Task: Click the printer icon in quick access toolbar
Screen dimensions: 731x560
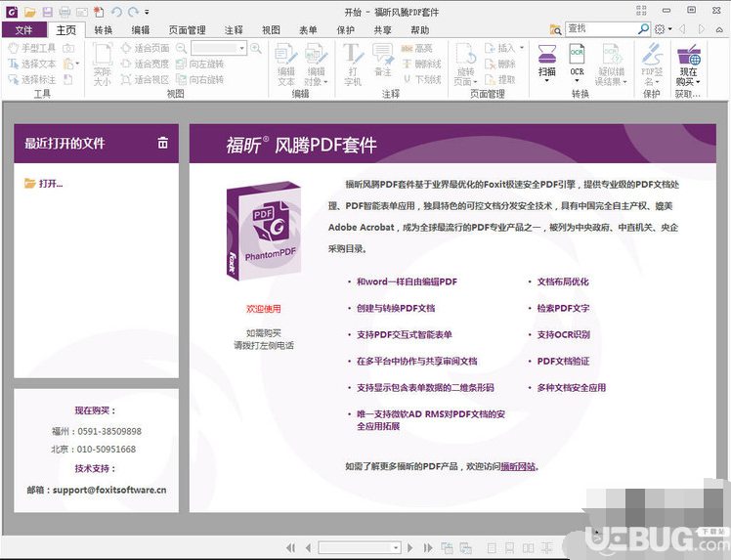Action: pos(64,12)
